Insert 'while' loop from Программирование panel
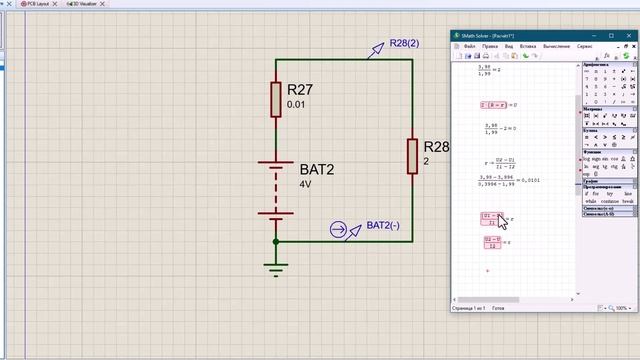Screen dimensions: 640x360 591,201
